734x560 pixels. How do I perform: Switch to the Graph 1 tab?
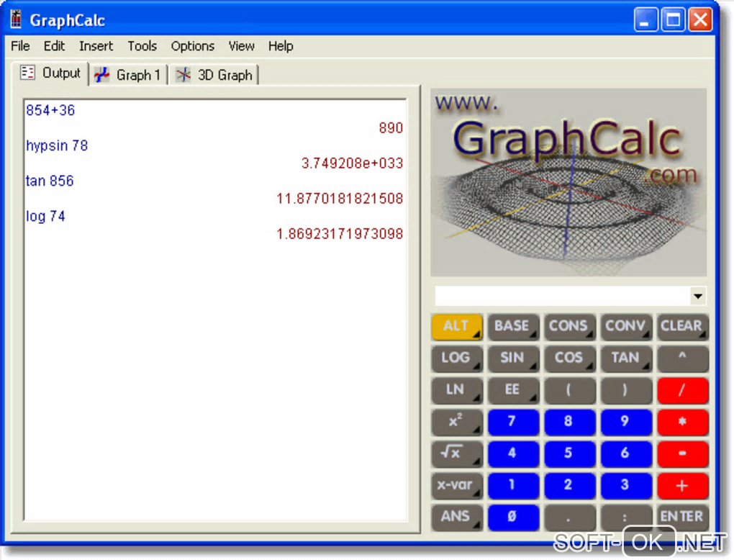[127, 75]
